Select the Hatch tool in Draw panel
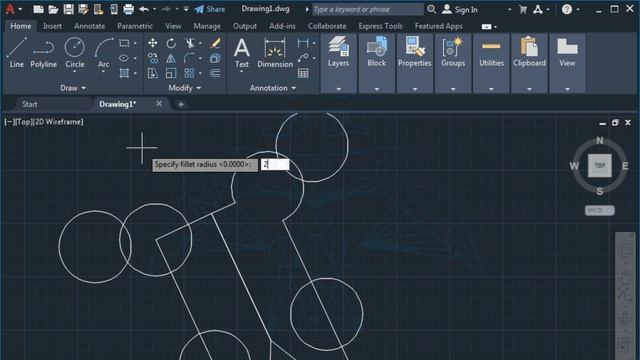Image resolution: width=640 pixels, height=360 pixels. [x=124, y=73]
